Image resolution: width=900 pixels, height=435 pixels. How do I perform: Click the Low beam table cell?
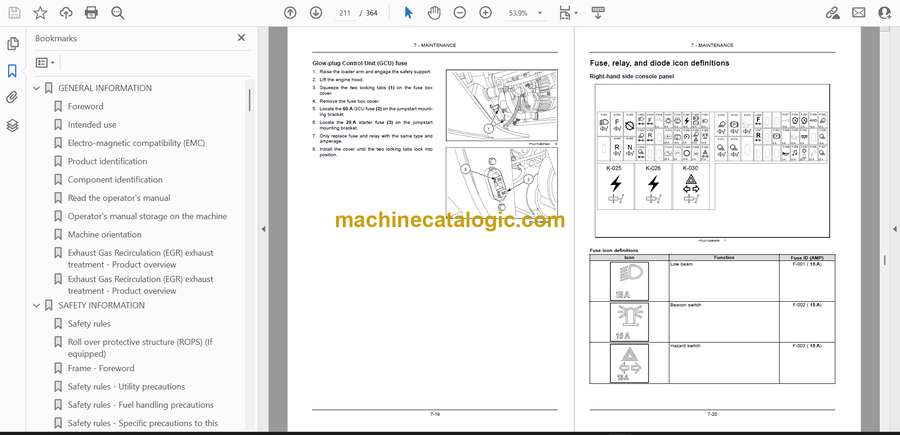724,281
